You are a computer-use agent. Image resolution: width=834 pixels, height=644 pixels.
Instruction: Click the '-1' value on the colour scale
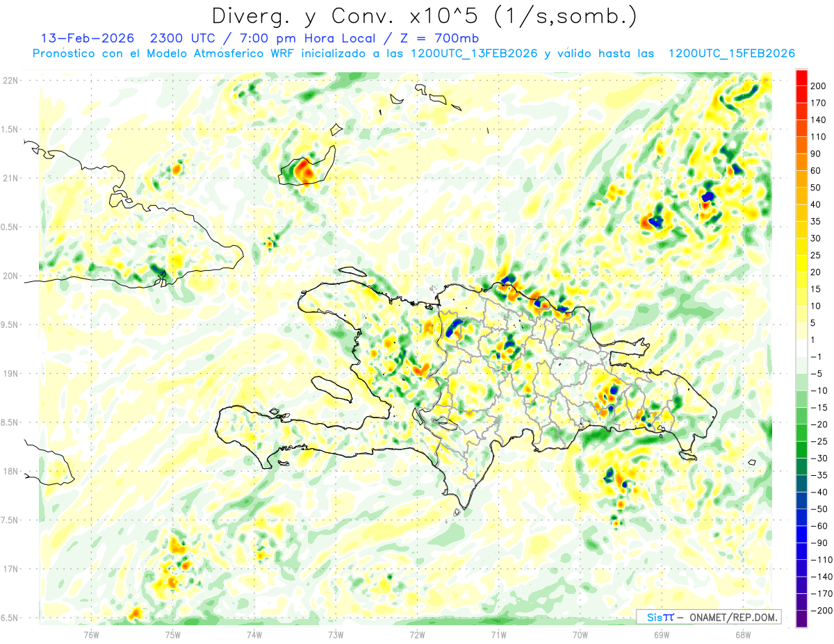[x=817, y=356]
